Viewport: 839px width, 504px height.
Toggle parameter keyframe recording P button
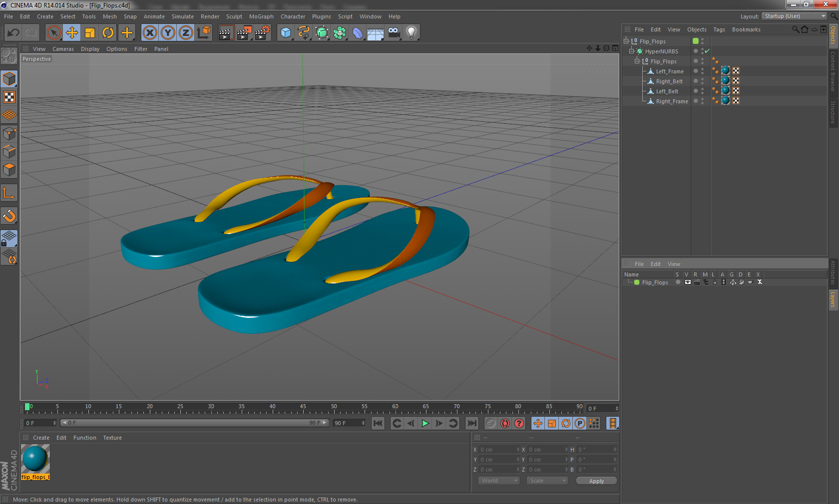[580, 423]
